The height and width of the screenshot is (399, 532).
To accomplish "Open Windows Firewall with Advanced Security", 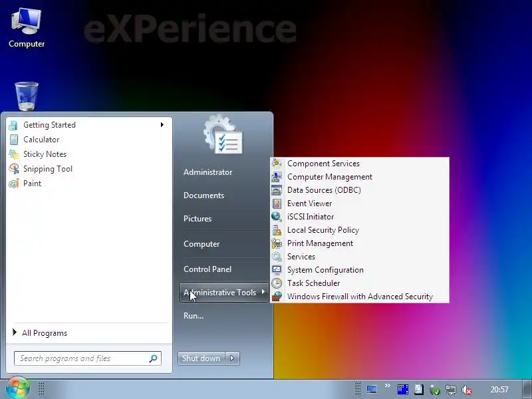I will pyautogui.click(x=360, y=296).
